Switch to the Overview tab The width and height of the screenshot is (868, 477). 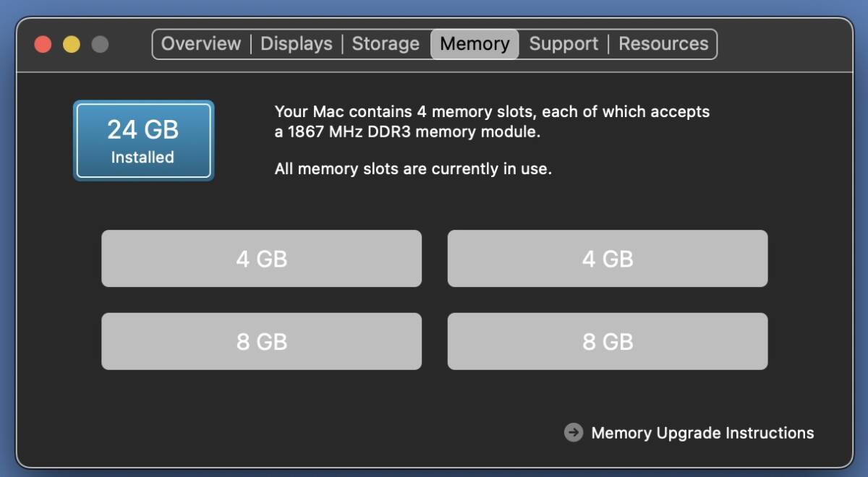point(201,44)
